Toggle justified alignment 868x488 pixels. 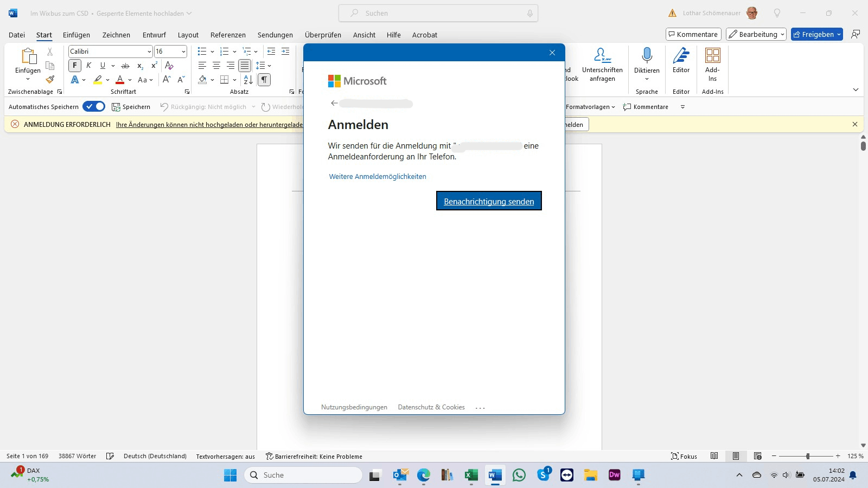245,66
